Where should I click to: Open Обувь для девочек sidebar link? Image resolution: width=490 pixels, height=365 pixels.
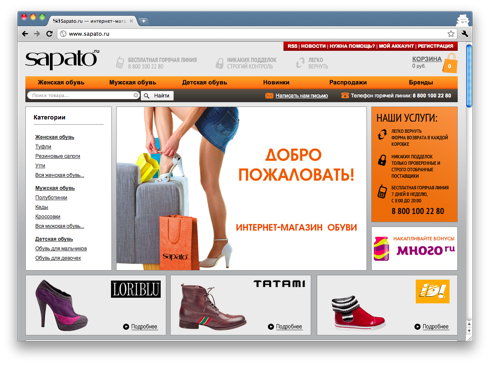(x=58, y=258)
